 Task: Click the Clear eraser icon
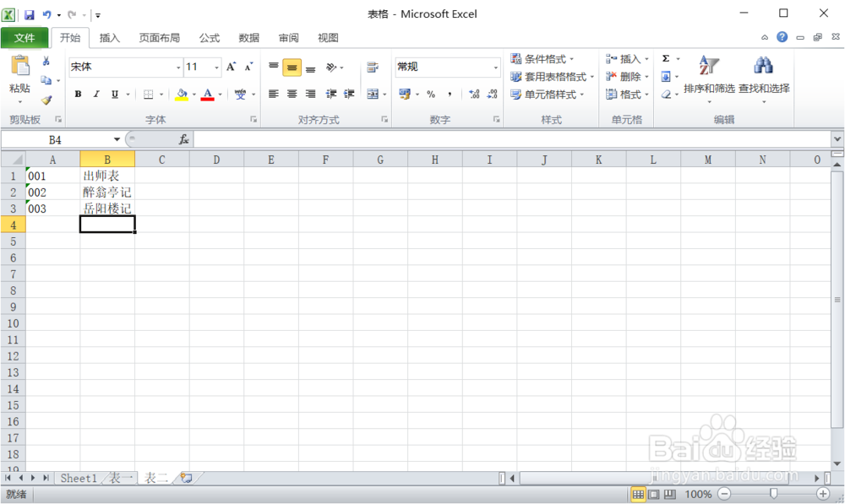click(666, 95)
